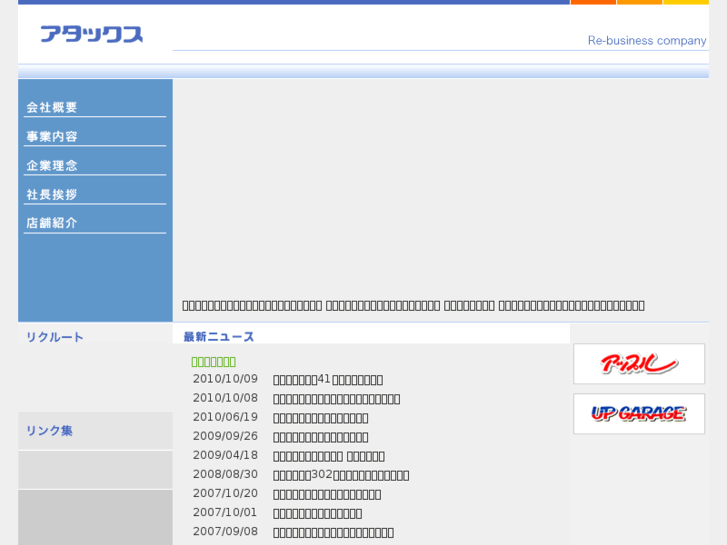Click the アタックス logo

pos(92,34)
